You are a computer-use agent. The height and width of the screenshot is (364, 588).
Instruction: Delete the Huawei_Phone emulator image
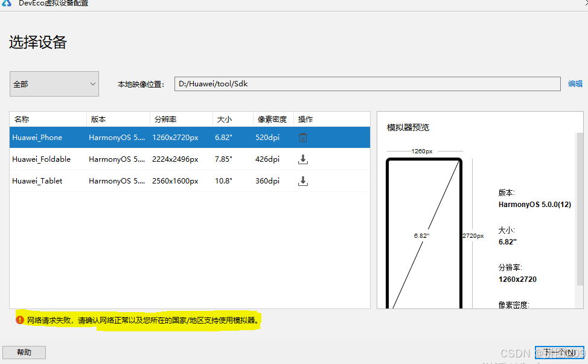click(303, 138)
